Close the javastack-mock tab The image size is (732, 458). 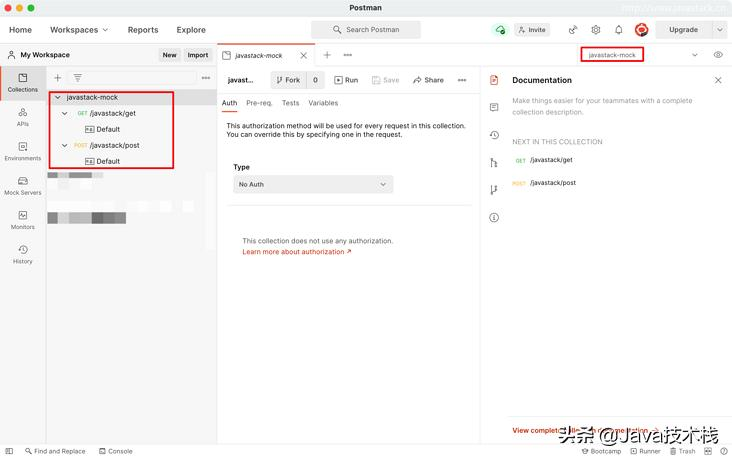tap(303, 56)
